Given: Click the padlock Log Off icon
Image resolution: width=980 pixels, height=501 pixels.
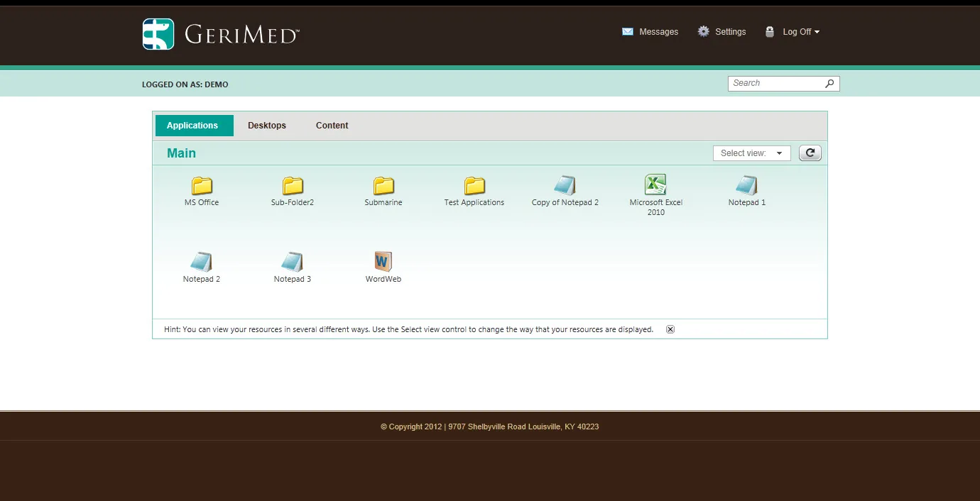Looking at the screenshot, I should tap(770, 31).
